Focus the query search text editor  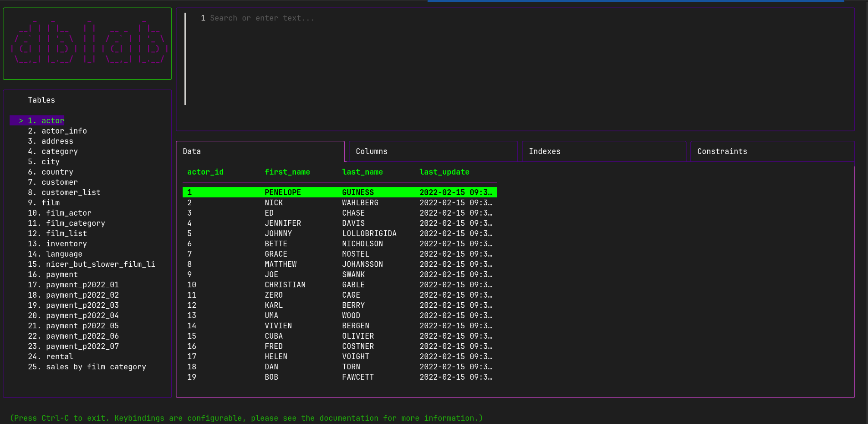coord(515,69)
